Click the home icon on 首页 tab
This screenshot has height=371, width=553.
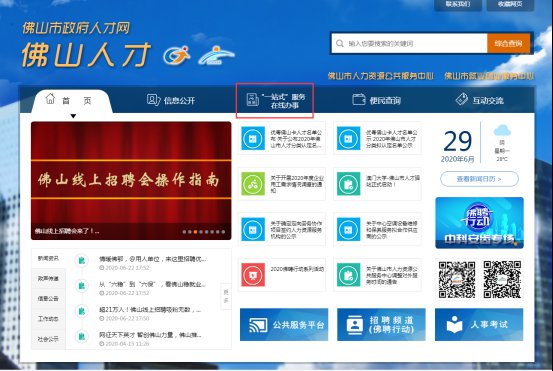pos(50,98)
